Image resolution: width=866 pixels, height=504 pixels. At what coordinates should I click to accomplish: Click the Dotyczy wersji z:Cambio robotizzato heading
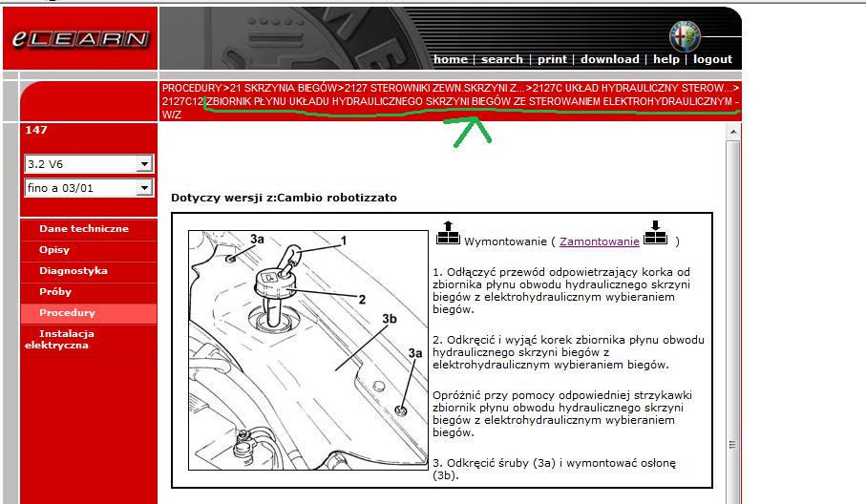(284, 198)
